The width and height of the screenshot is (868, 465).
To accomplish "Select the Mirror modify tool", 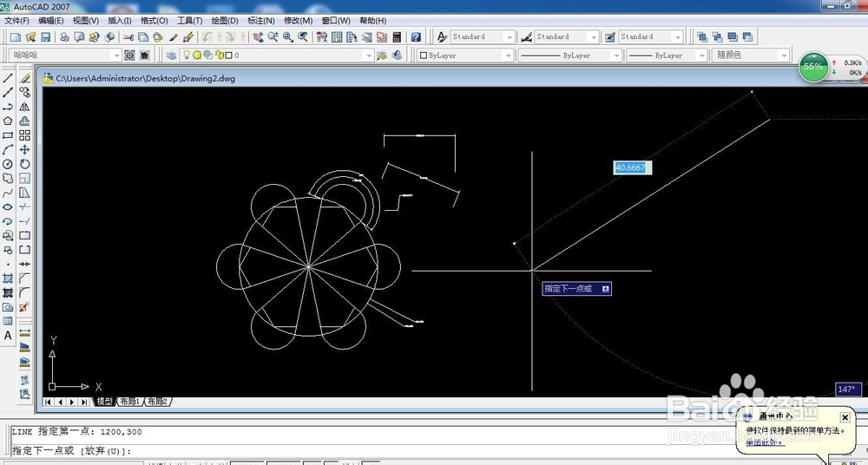I will coord(25,107).
